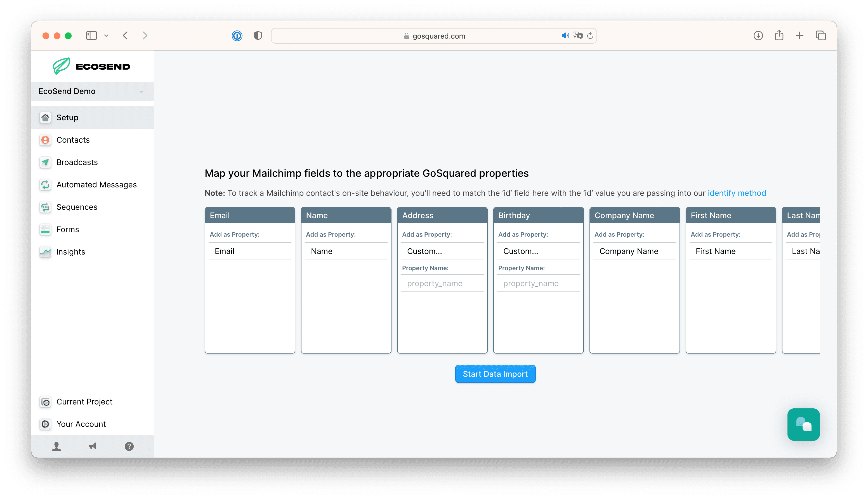Click Start Data Import button
This screenshot has height=499, width=868.
click(495, 374)
